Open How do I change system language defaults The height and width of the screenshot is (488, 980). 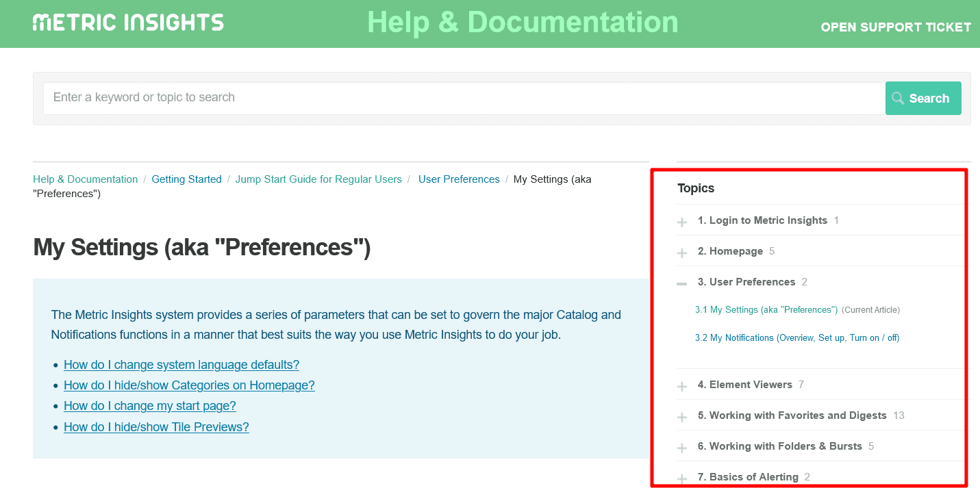pos(181,365)
